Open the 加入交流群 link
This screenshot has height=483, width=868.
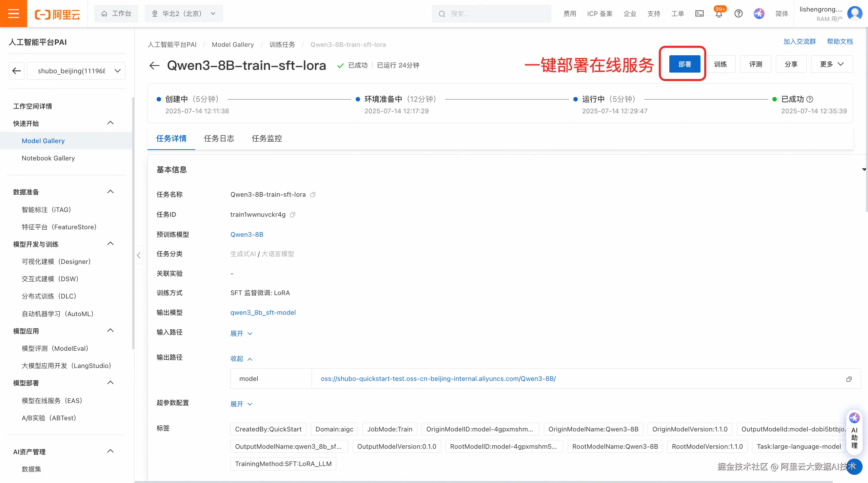click(x=800, y=41)
